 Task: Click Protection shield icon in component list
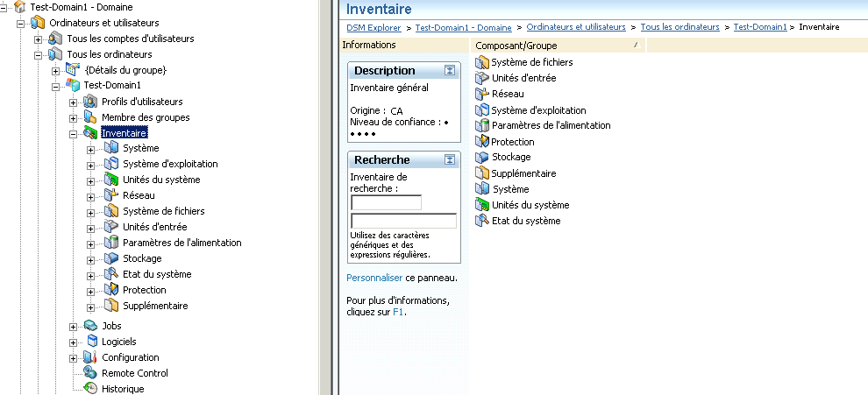click(482, 142)
